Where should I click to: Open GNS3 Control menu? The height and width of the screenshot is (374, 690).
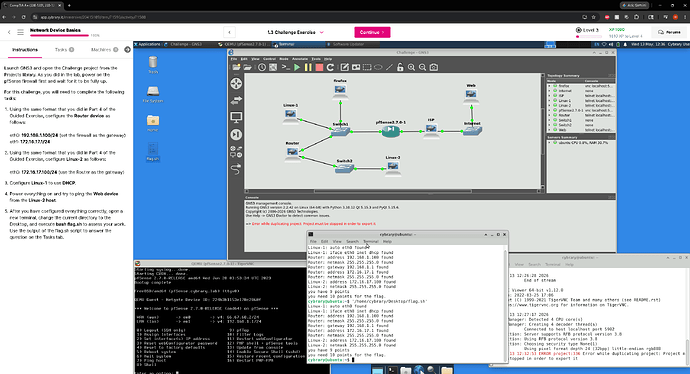pos(269,59)
